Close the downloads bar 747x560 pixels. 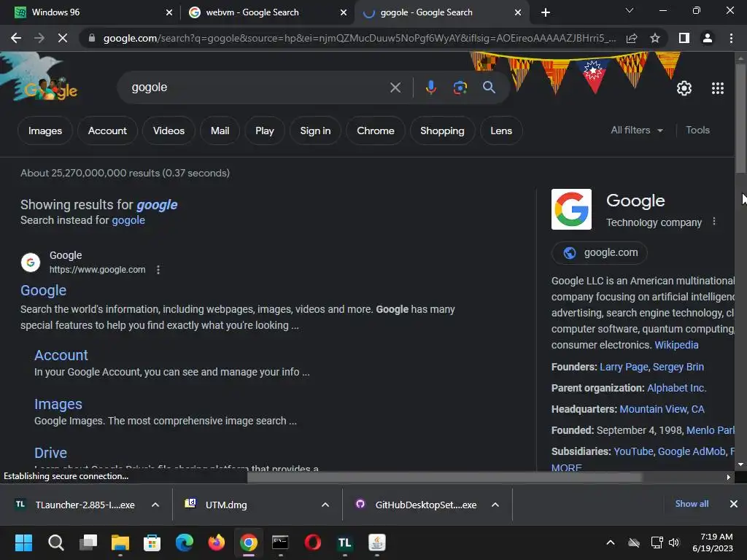pos(734,504)
